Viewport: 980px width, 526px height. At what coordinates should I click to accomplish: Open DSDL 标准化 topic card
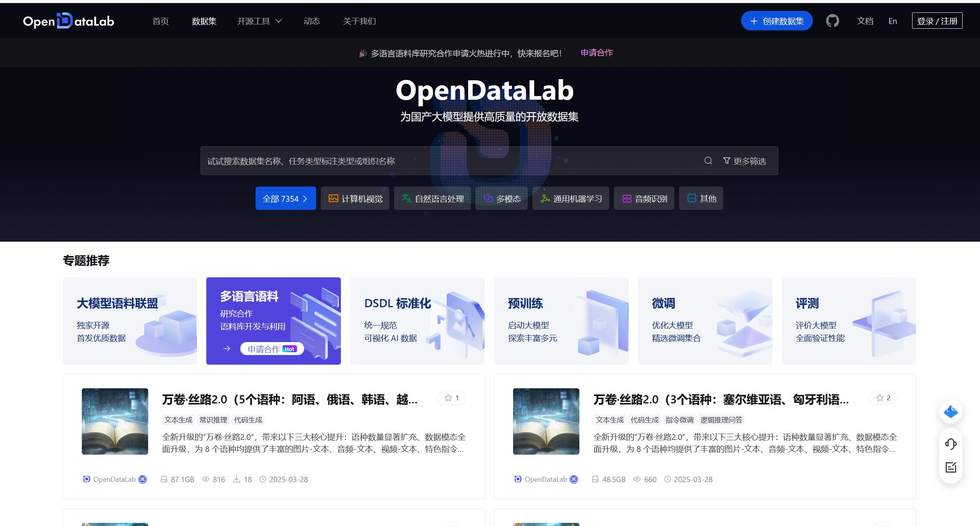[417, 321]
